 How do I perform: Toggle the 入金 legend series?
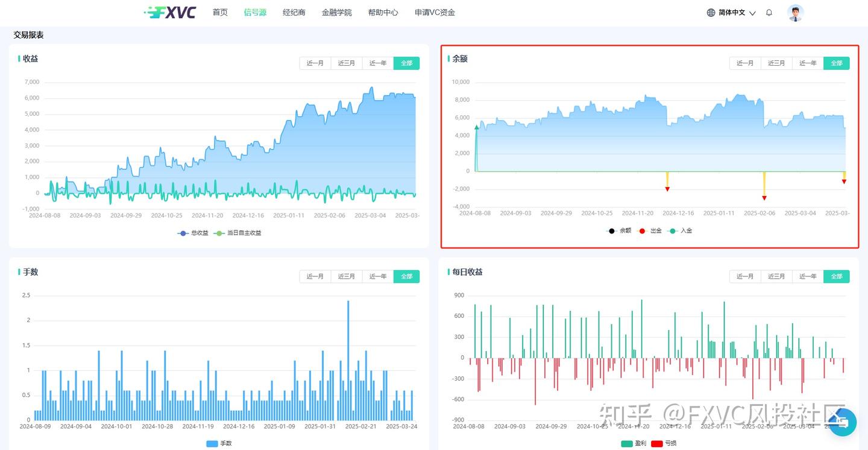(680, 230)
